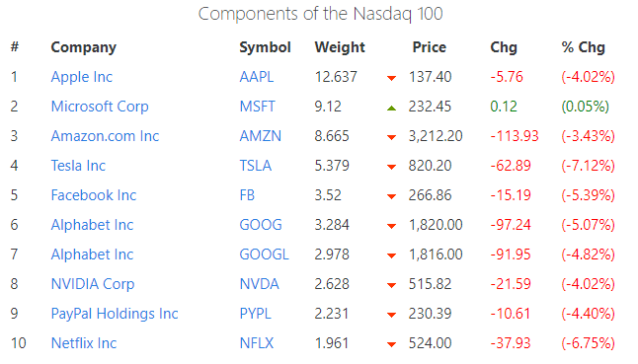Click the NFLX ticker symbol link
This screenshot has height=364, width=638.
(x=257, y=343)
